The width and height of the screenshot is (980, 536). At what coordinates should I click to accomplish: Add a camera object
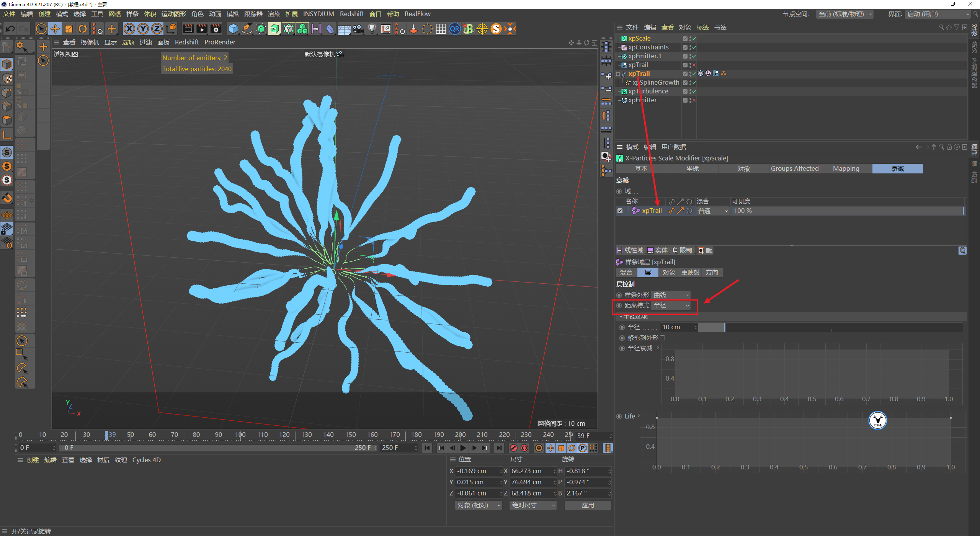point(358,29)
